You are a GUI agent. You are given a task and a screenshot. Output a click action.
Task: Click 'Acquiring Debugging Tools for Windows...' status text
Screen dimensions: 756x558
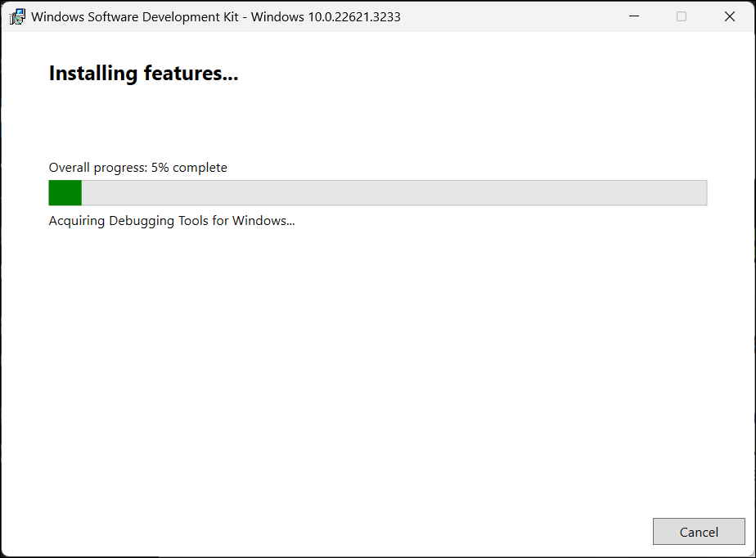[172, 221]
